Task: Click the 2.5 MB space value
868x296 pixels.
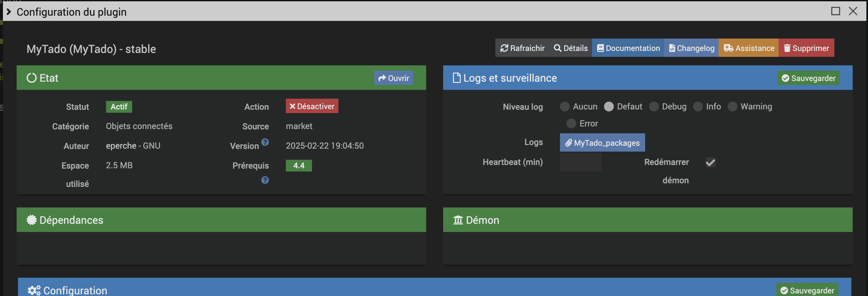Action: (x=119, y=165)
